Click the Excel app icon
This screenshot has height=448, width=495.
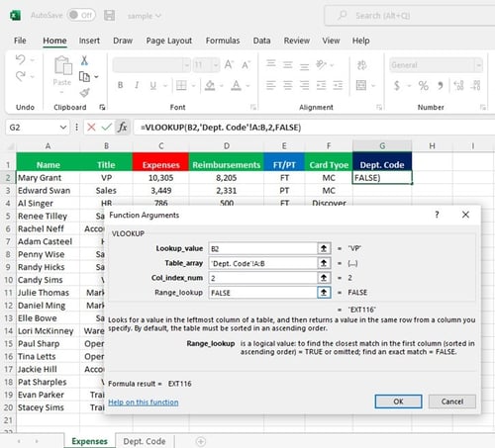pyautogui.click(x=15, y=15)
